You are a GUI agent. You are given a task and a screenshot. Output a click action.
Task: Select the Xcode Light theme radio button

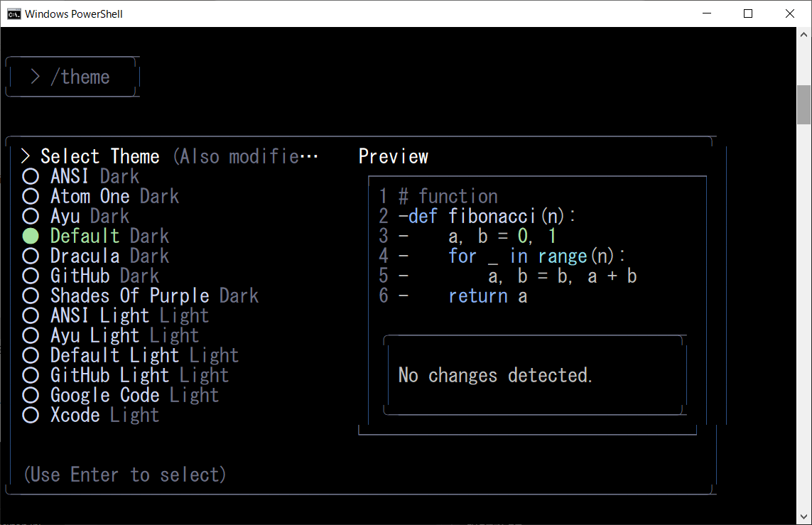(31, 415)
